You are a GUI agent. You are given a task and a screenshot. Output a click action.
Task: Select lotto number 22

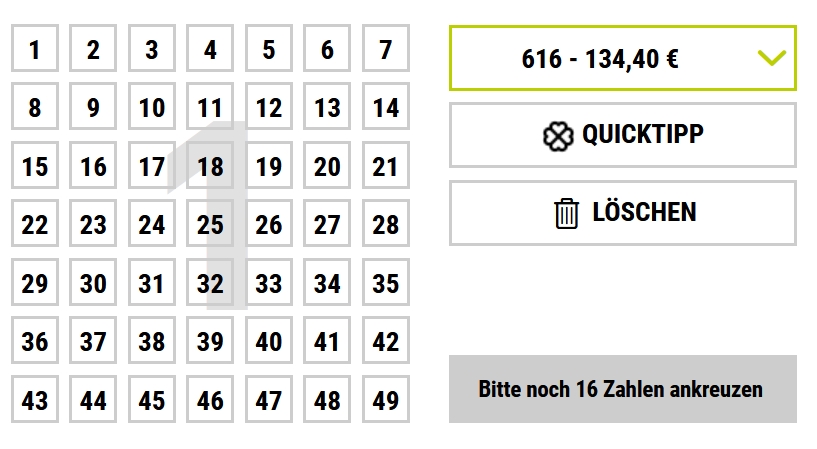tap(35, 223)
